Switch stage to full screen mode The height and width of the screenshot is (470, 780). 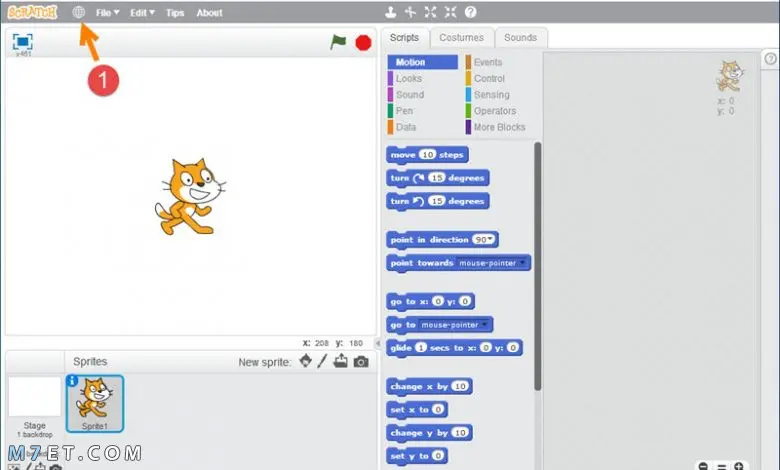coord(22,41)
